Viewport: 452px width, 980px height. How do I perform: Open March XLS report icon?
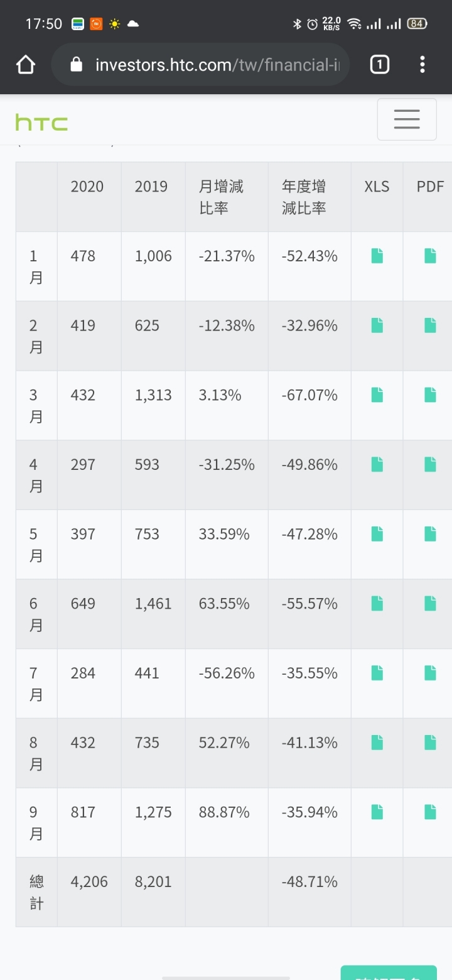(x=377, y=395)
